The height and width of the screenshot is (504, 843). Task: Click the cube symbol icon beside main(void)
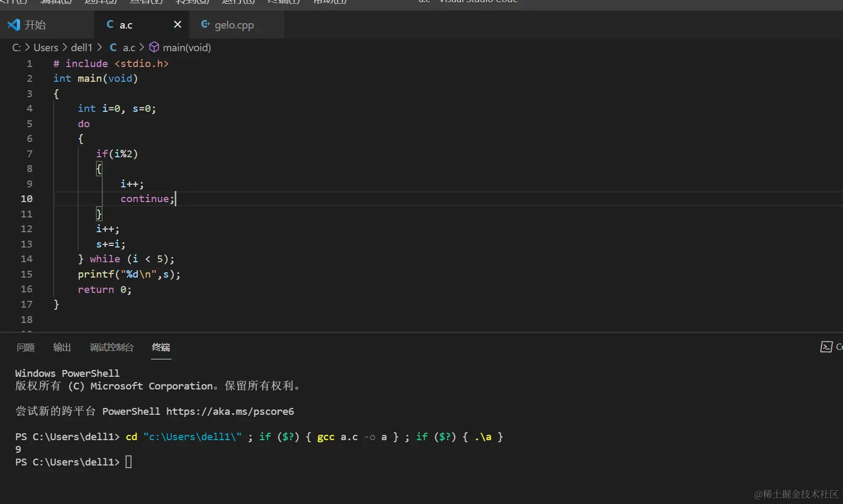coord(154,47)
